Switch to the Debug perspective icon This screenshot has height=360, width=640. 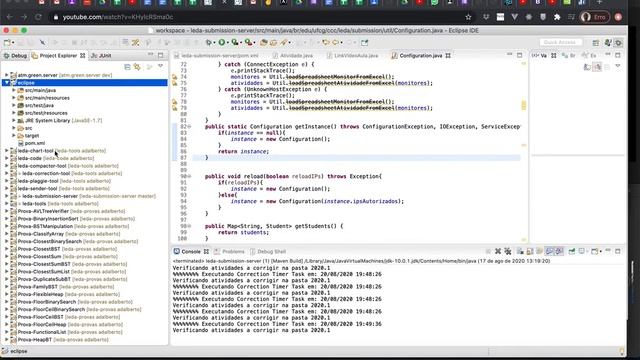click(619, 42)
